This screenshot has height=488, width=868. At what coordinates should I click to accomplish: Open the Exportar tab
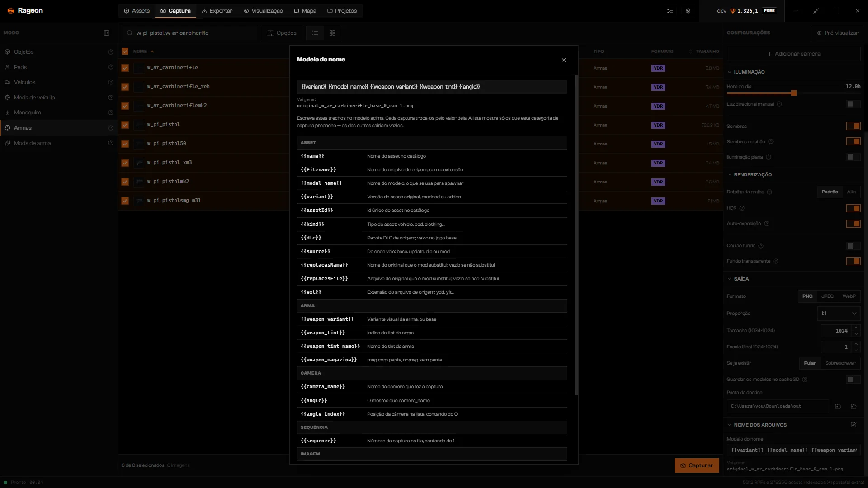[217, 11]
